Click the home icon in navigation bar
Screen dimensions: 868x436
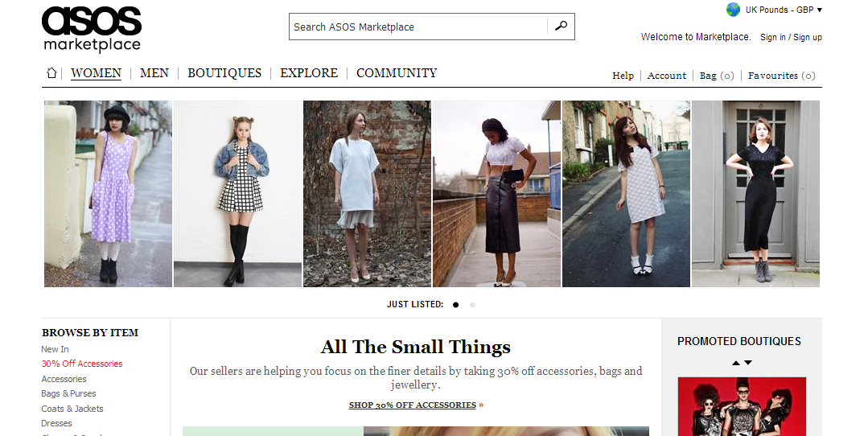(51, 73)
